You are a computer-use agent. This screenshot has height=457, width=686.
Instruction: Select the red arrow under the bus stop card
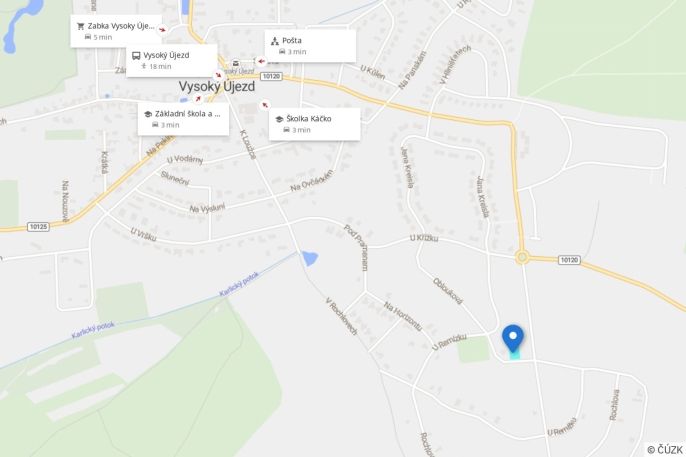click(218, 75)
